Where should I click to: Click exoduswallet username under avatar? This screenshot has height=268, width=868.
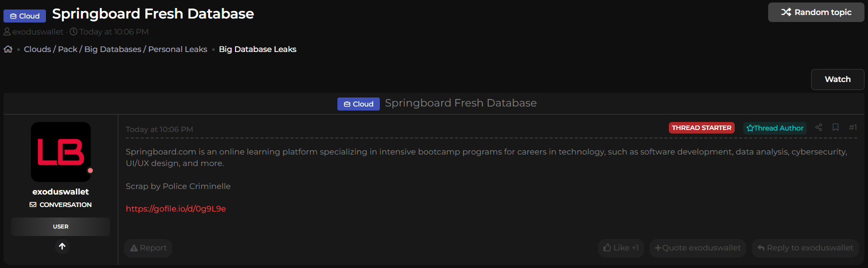tap(60, 191)
